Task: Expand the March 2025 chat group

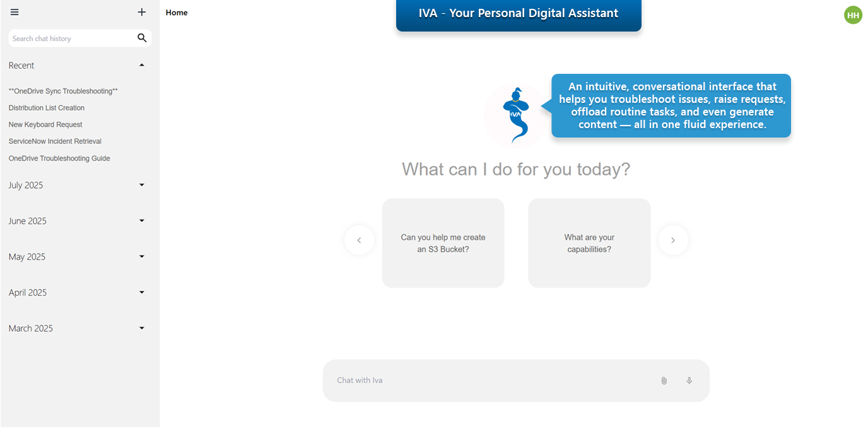Action: pos(142,328)
